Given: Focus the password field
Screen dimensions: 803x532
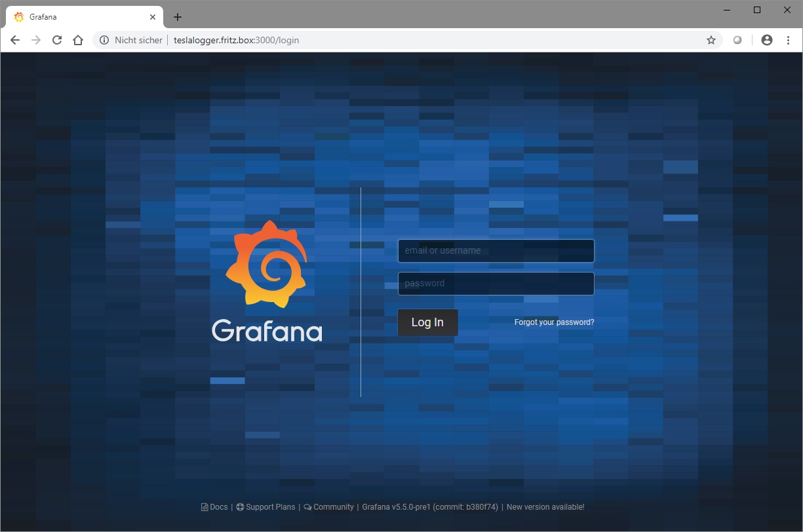Looking at the screenshot, I should [x=496, y=284].
